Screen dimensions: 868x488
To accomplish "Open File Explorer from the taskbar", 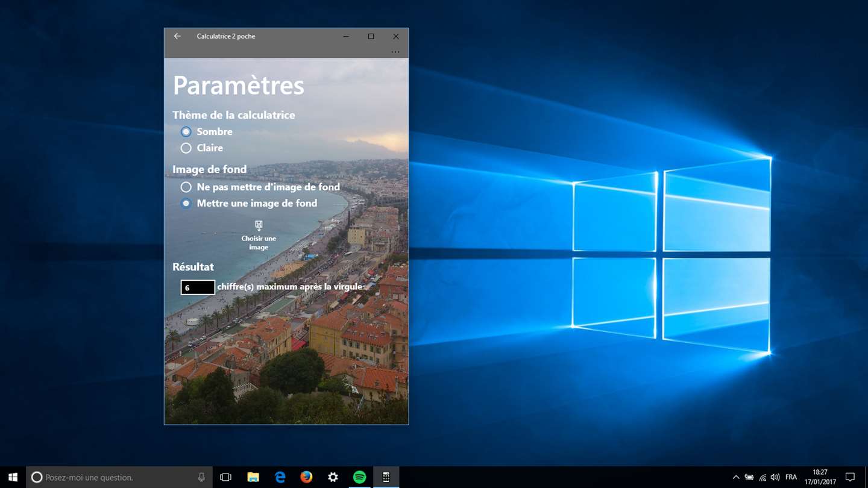I will [253, 477].
